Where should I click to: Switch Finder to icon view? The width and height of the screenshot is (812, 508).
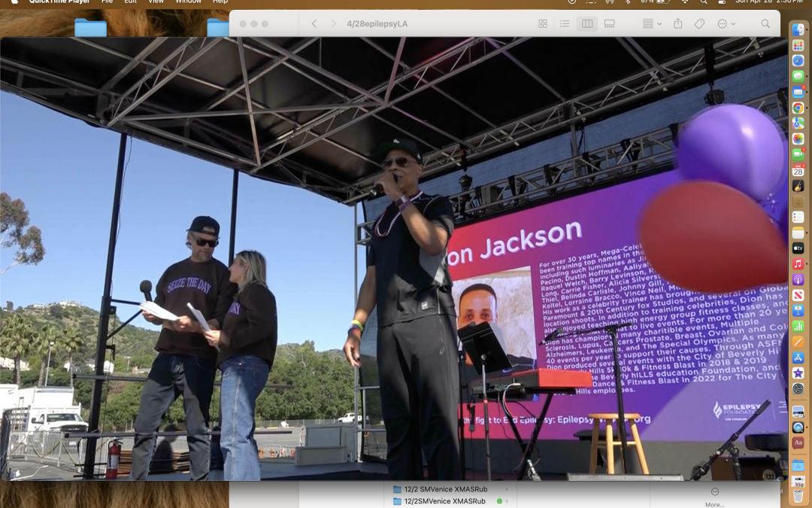[543, 24]
